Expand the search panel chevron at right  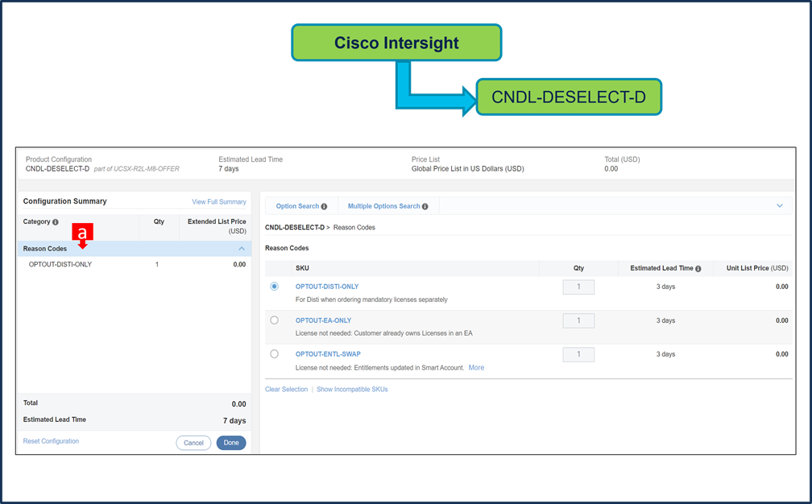(780, 206)
